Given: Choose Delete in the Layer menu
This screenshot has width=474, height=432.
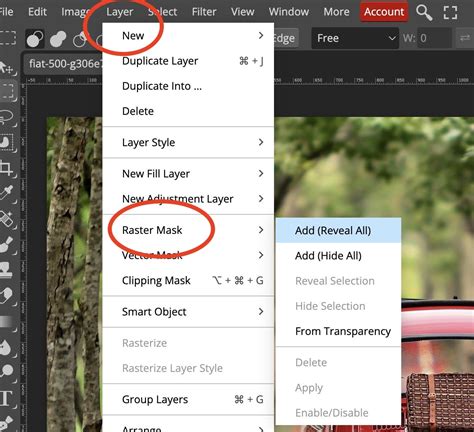Looking at the screenshot, I should (x=188, y=111).
